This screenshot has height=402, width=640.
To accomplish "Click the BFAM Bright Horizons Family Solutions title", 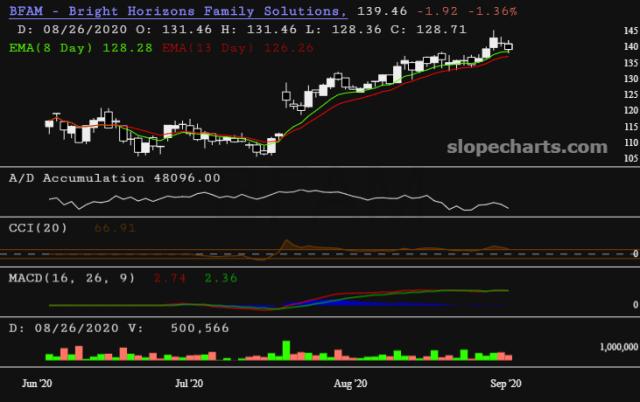I will [x=178, y=11].
